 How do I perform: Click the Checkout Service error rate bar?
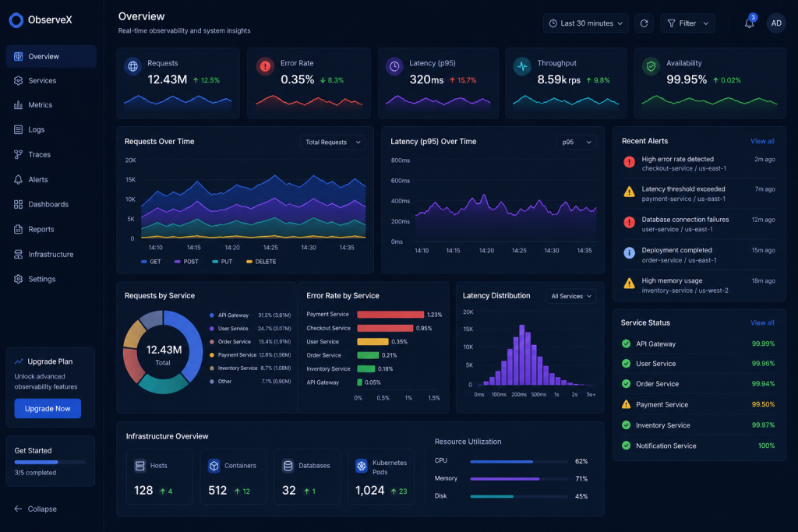(x=385, y=329)
